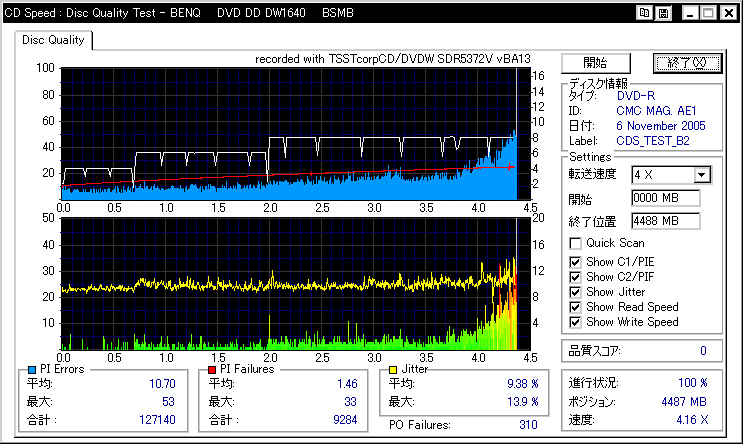Click the Jitter maximum 13.9 %
The image size is (743, 444).
pos(523,402)
